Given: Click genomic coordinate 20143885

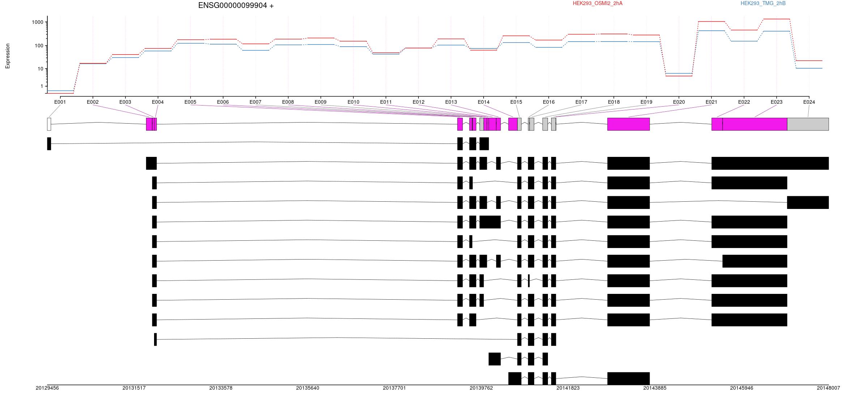Looking at the screenshot, I should pos(655,388).
